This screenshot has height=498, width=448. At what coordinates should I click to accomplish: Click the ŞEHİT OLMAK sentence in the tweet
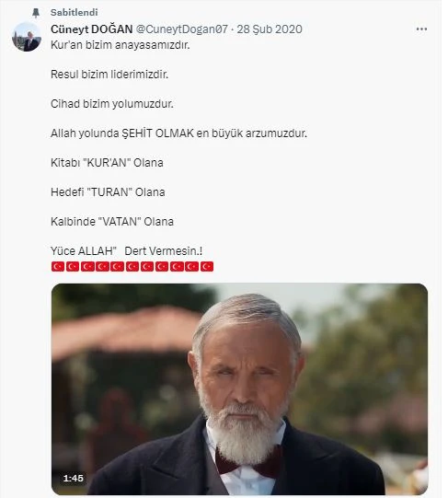[178, 133]
